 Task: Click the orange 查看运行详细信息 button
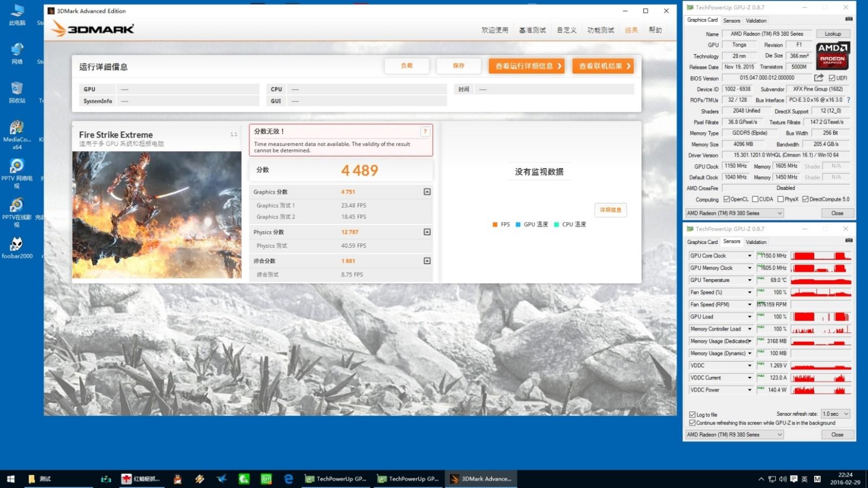coord(527,66)
